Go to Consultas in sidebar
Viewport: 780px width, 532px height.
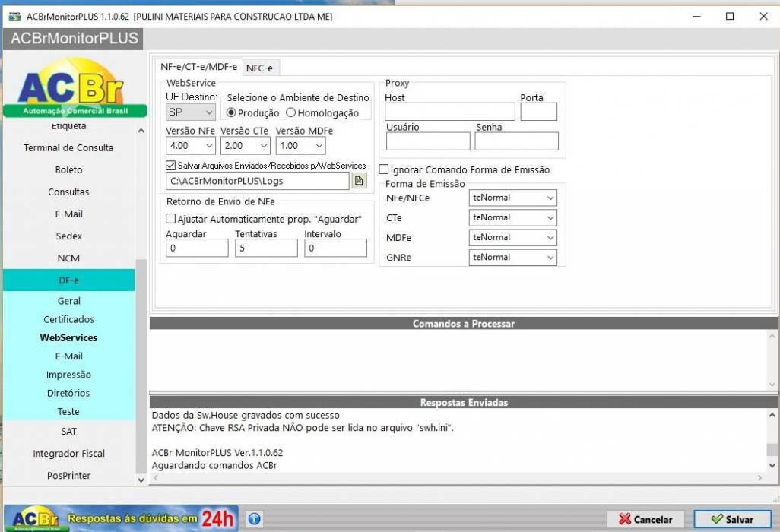pyautogui.click(x=68, y=192)
